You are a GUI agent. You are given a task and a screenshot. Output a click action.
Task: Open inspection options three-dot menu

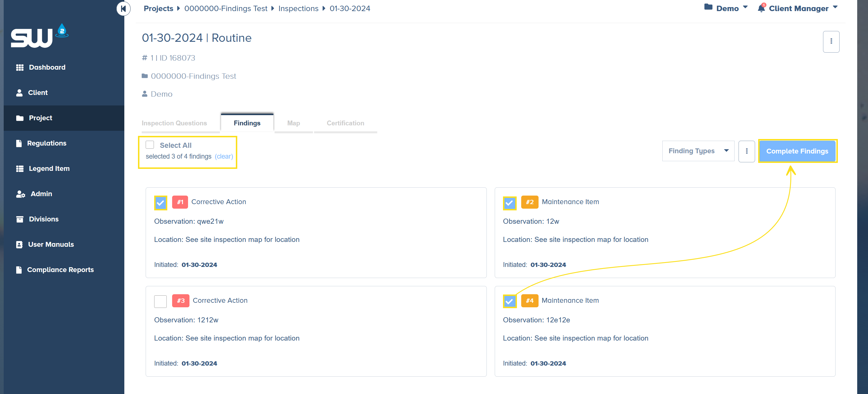[831, 42]
